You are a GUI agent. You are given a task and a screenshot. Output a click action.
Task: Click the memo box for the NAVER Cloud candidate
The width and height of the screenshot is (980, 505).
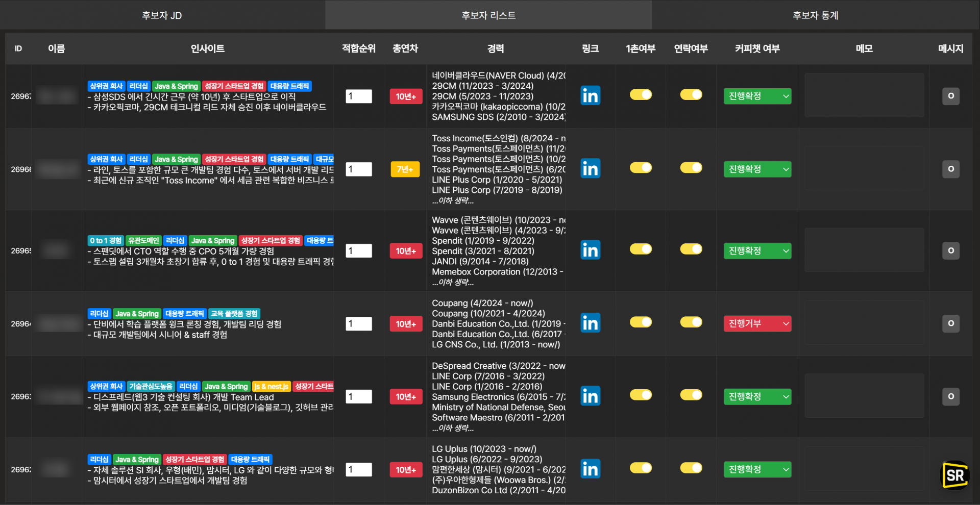[x=864, y=95]
